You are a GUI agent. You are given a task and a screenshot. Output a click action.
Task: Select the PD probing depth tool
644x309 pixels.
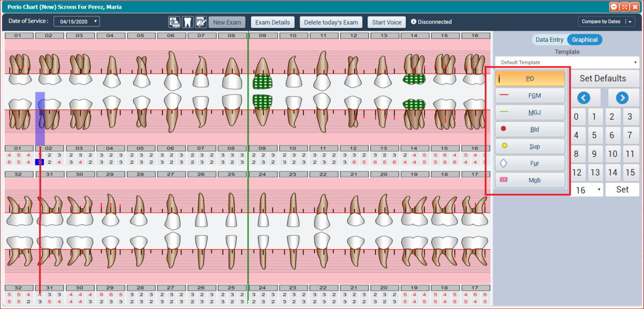coord(530,78)
